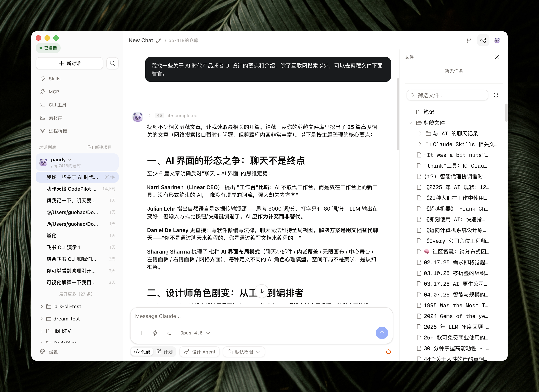Viewport: 539px width, 392px height.
Task: Open 素材库 in the sidebar
Action: point(55,118)
